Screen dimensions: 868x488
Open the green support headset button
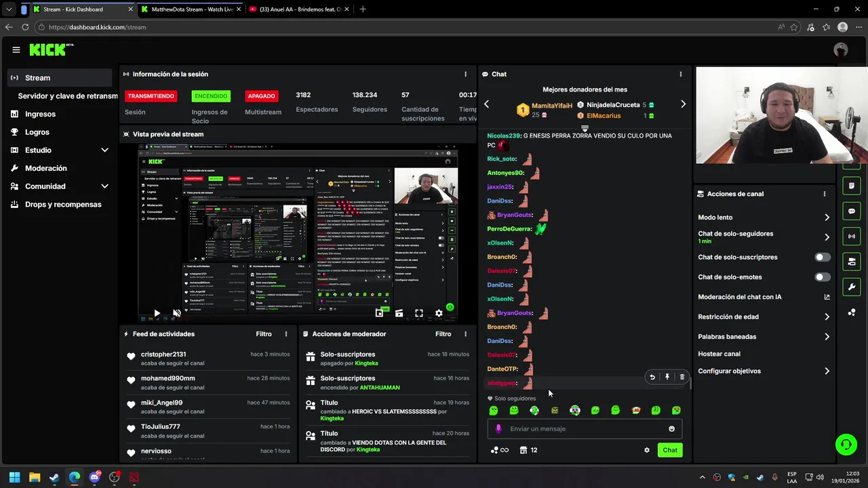click(x=846, y=445)
